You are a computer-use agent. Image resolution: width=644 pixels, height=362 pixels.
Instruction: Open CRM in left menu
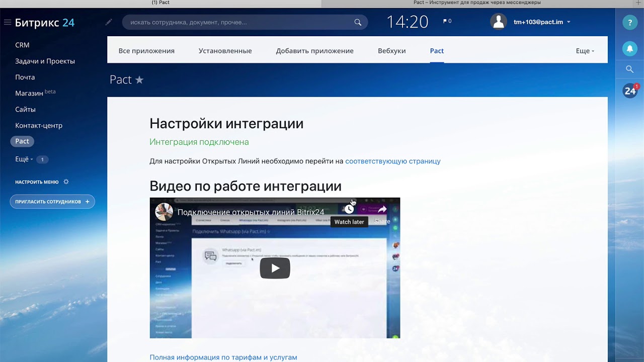tap(22, 45)
